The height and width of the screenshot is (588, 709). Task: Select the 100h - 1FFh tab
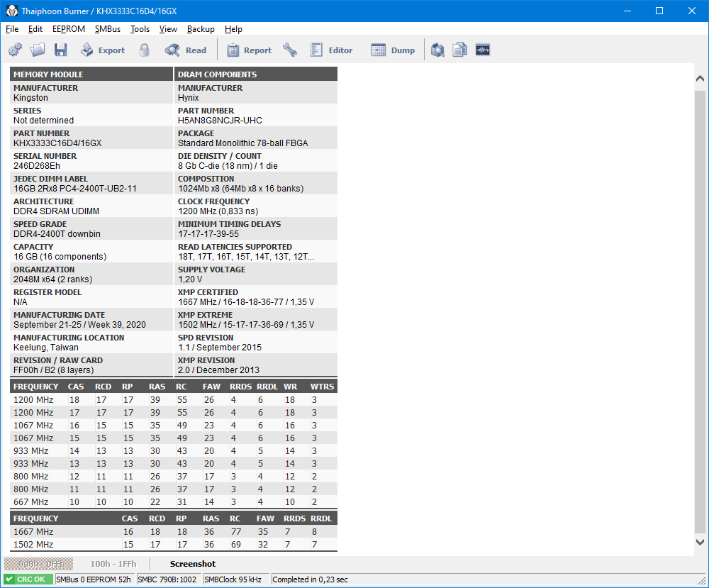(113, 564)
